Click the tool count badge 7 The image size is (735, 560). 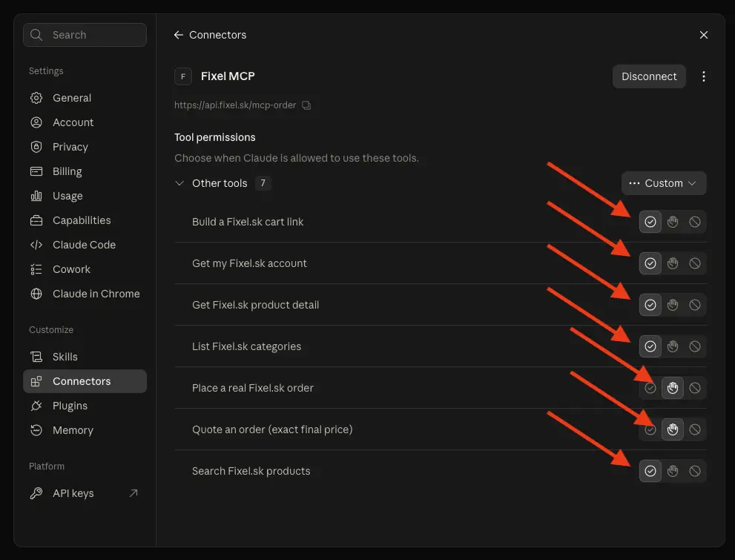click(263, 183)
